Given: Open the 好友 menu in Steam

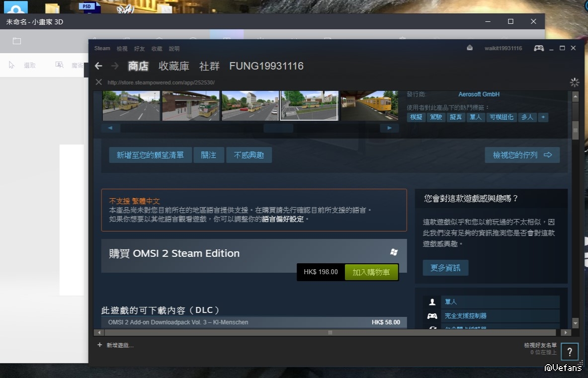Looking at the screenshot, I should click(x=139, y=49).
